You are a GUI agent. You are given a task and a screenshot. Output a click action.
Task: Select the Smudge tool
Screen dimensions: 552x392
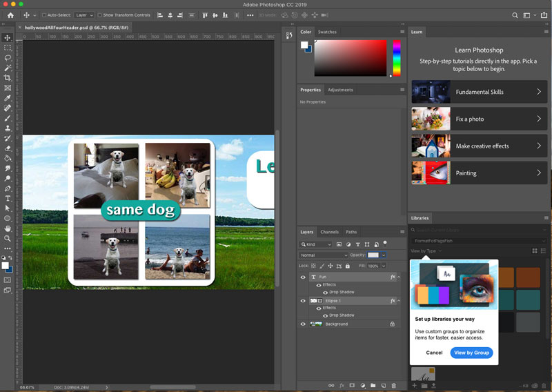[8, 168]
